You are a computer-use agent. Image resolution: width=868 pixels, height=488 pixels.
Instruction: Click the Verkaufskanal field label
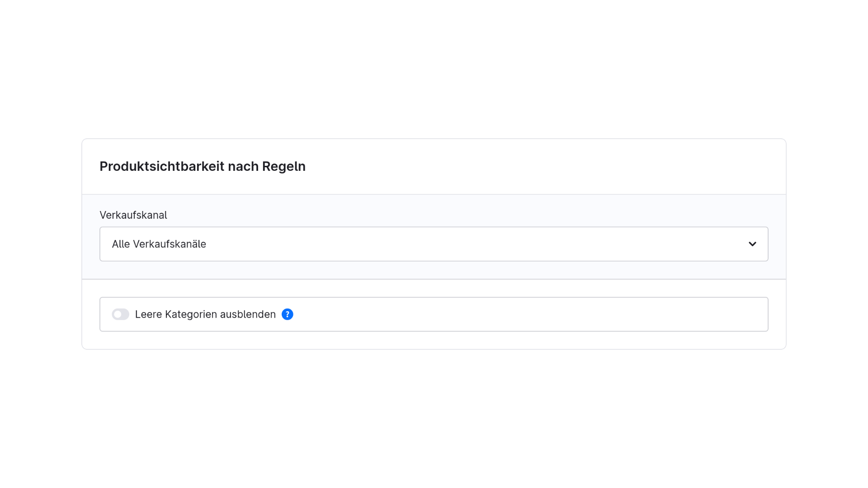coord(133,215)
